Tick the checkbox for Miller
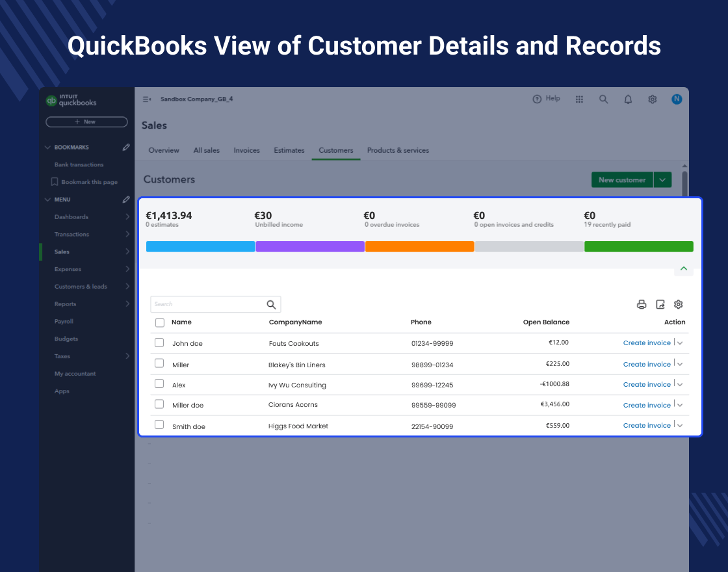Screen dimensions: 728x572 pyautogui.click(x=159, y=363)
